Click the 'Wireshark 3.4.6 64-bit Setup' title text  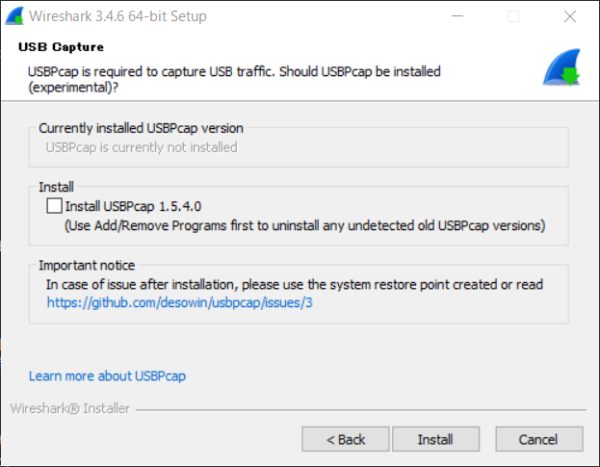[x=118, y=16]
